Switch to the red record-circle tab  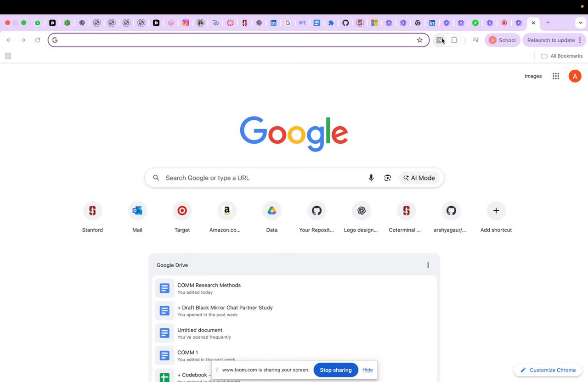pos(504,22)
